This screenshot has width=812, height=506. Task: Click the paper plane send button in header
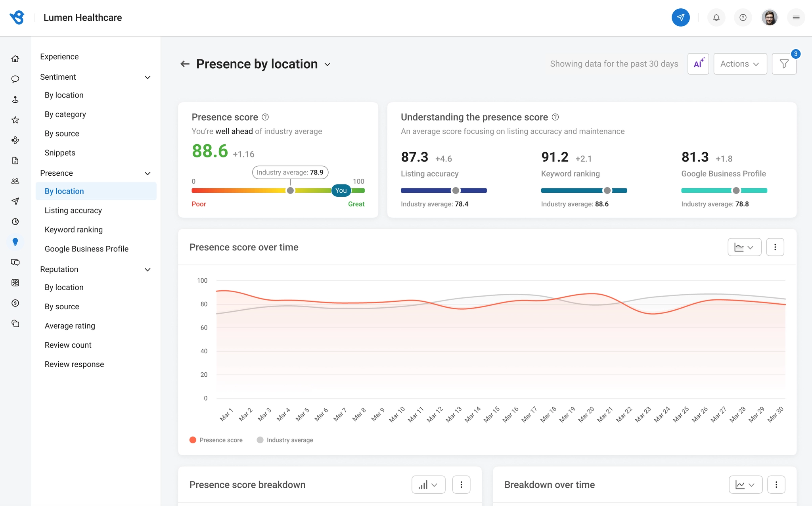680,17
